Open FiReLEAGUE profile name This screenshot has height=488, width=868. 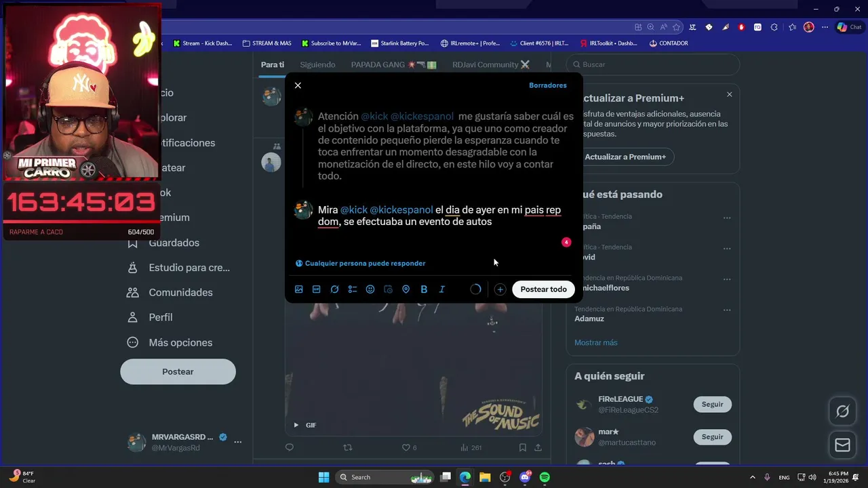tap(620, 399)
